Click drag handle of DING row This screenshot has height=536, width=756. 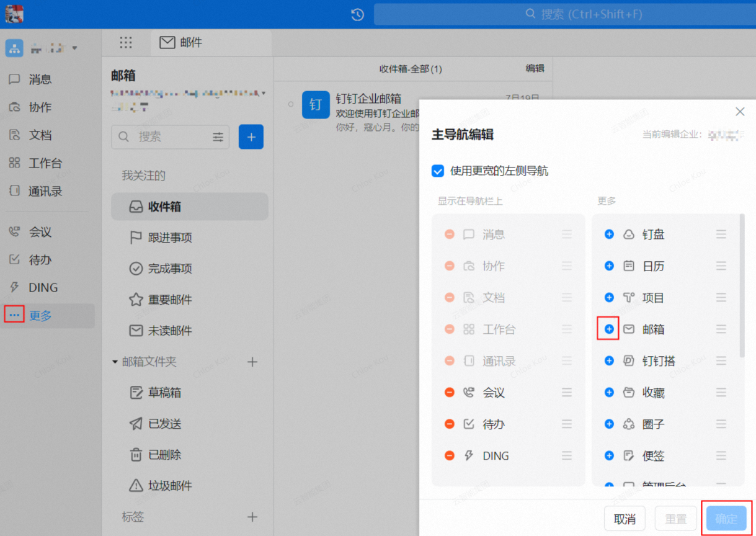pyautogui.click(x=567, y=455)
